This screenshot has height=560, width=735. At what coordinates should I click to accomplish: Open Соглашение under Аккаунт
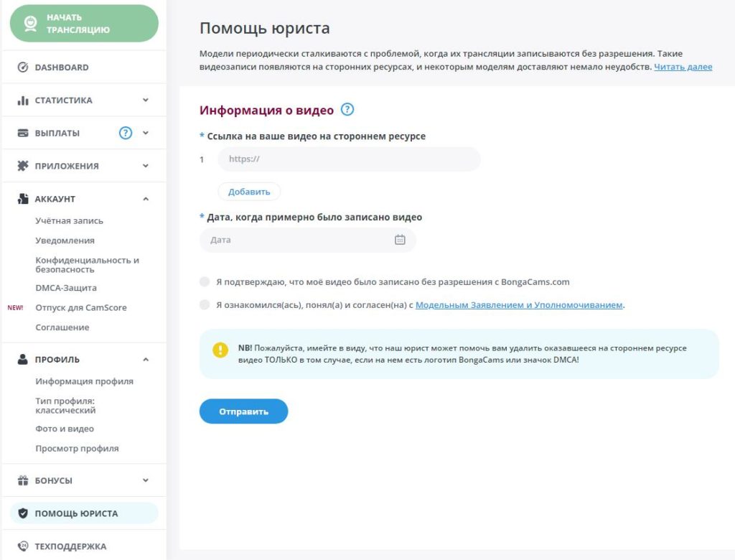(x=62, y=327)
